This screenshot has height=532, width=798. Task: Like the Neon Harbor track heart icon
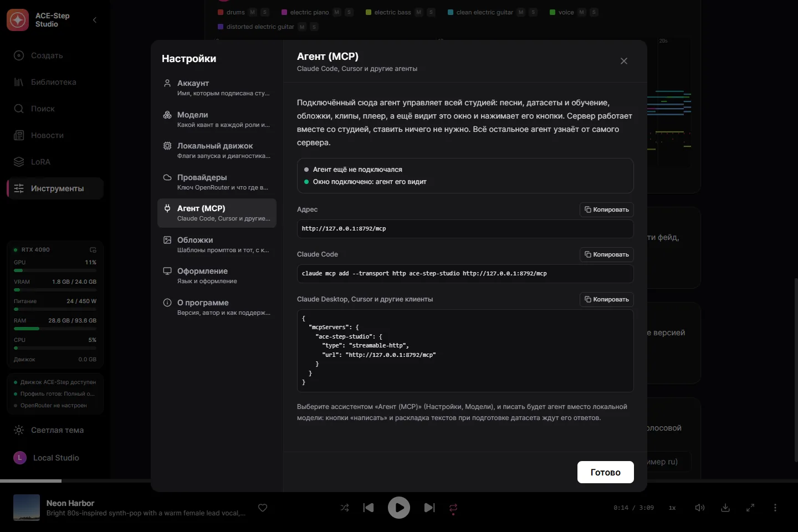coord(263,508)
